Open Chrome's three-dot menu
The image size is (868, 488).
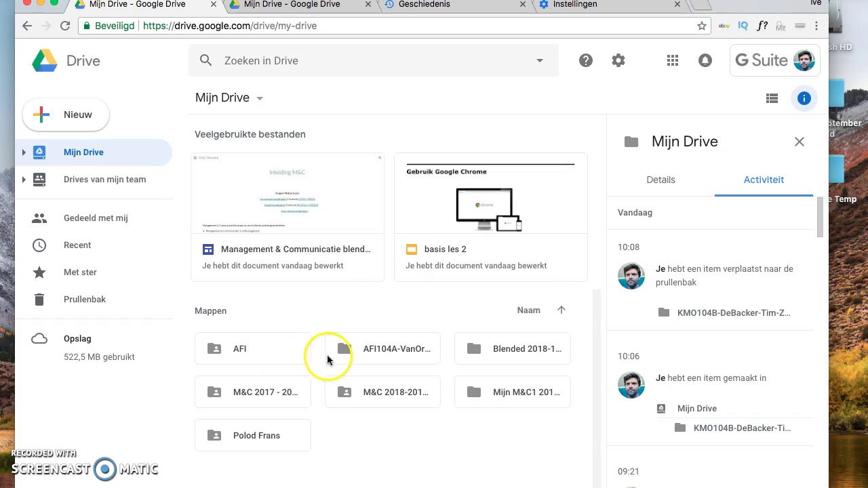click(816, 26)
